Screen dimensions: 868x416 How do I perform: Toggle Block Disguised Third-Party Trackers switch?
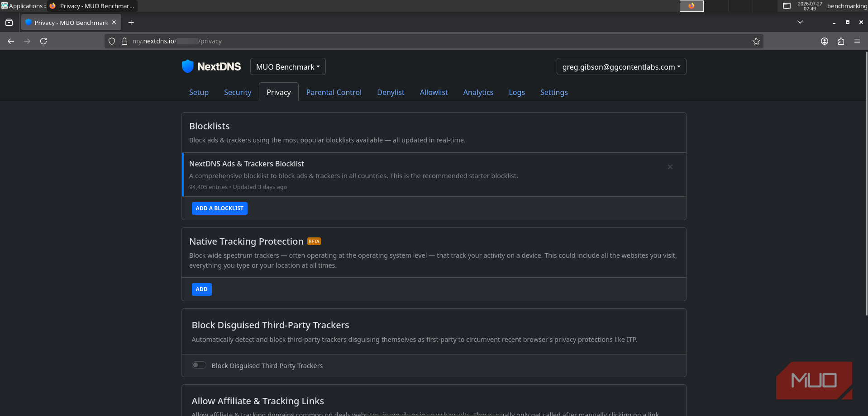(x=199, y=365)
